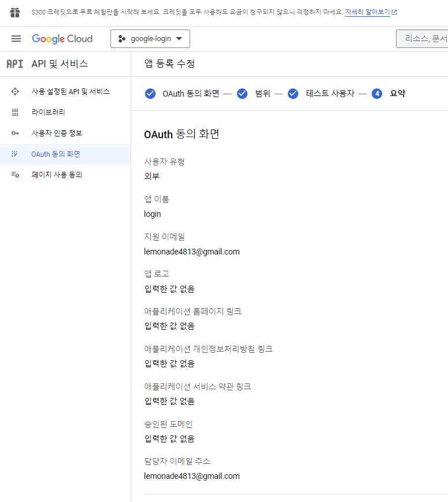This screenshot has width=448, height=502.
Task: Click the OAuth 동의 화면 sidebar icon
Action: pyautogui.click(x=14, y=154)
